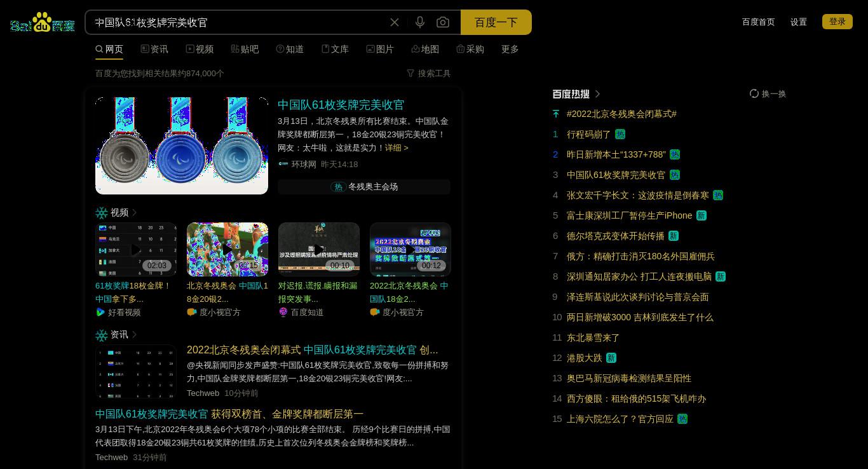Switch to the 资讯 tab
Viewport: 868px width, 469px height.
(154, 49)
